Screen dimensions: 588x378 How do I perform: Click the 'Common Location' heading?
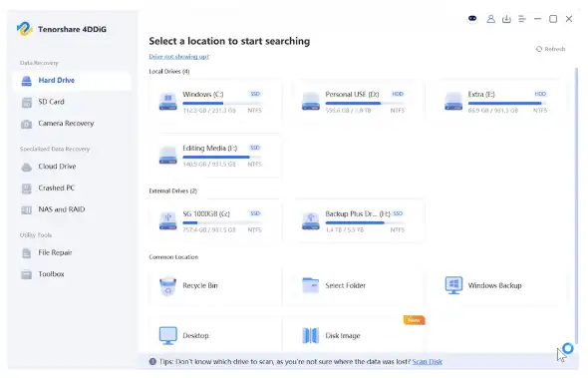coord(173,257)
